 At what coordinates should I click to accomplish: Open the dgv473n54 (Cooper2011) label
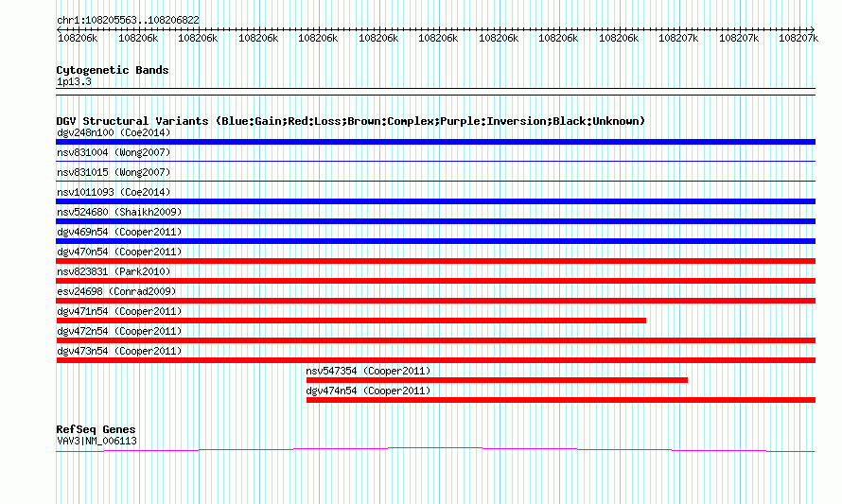[x=119, y=351]
